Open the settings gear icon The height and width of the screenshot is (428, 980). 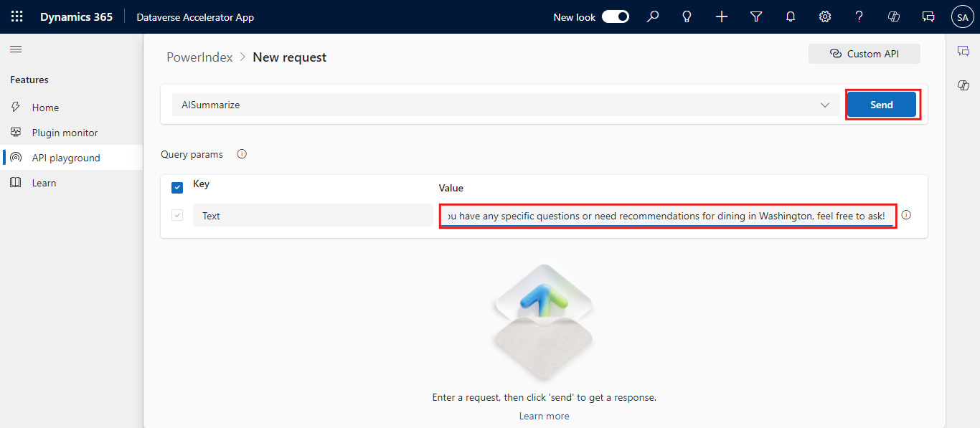[825, 16]
